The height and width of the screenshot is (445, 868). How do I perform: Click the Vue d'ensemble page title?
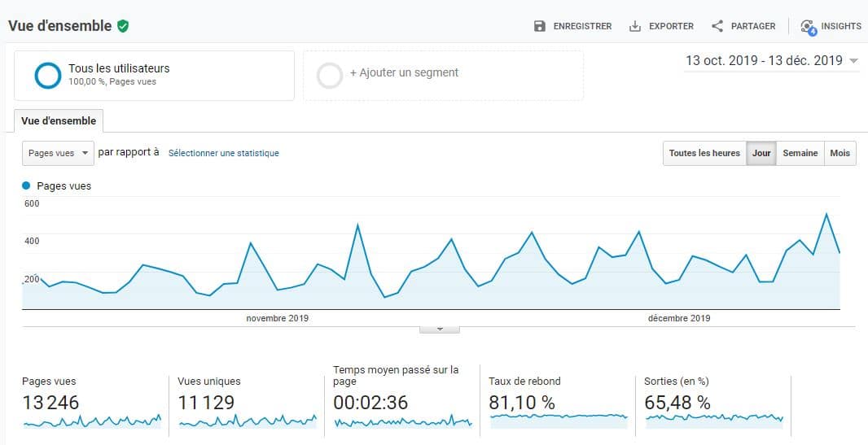59,25
